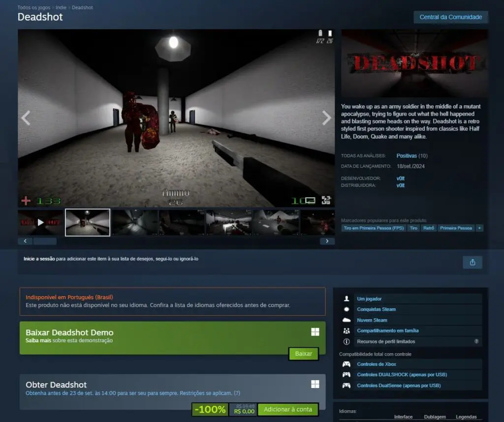Click Baixar demo button
The image size is (504, 422).
click(303, 354)
